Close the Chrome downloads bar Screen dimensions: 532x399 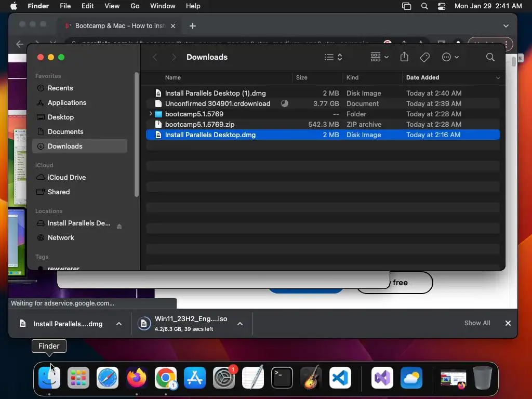(508, 323)
